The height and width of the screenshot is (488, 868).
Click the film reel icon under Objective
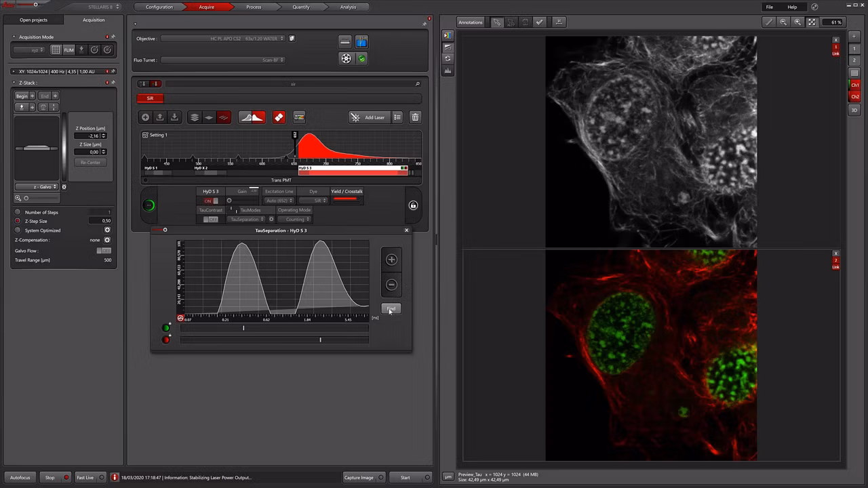346,58
